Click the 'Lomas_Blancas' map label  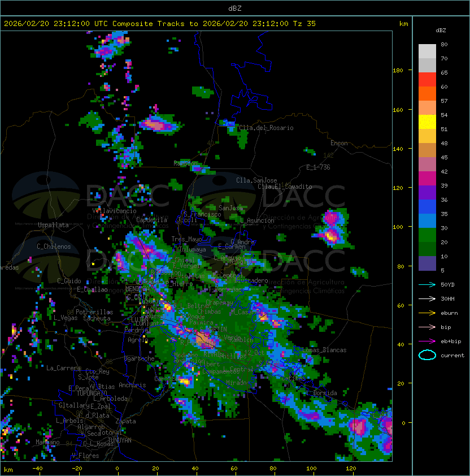tap(324, 350)
